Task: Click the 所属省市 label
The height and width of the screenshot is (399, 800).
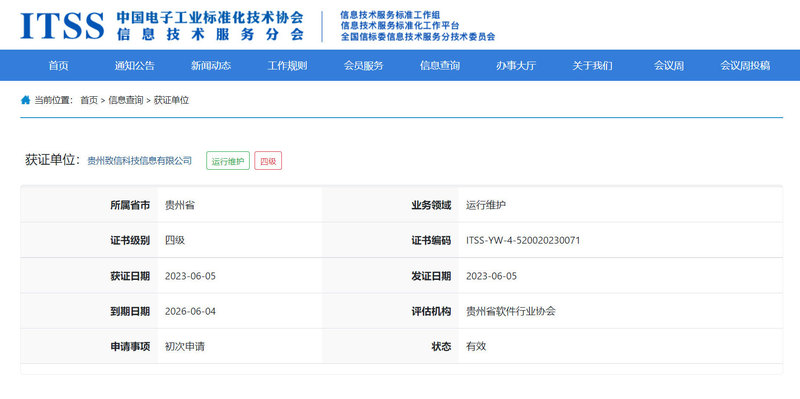Action: [130, 205]
